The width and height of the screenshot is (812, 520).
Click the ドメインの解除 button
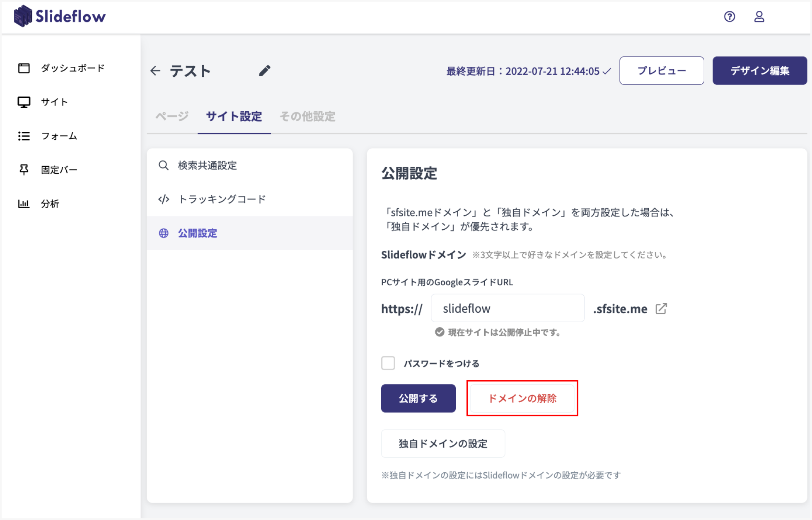pyautogui.click(x=522, y=399)
